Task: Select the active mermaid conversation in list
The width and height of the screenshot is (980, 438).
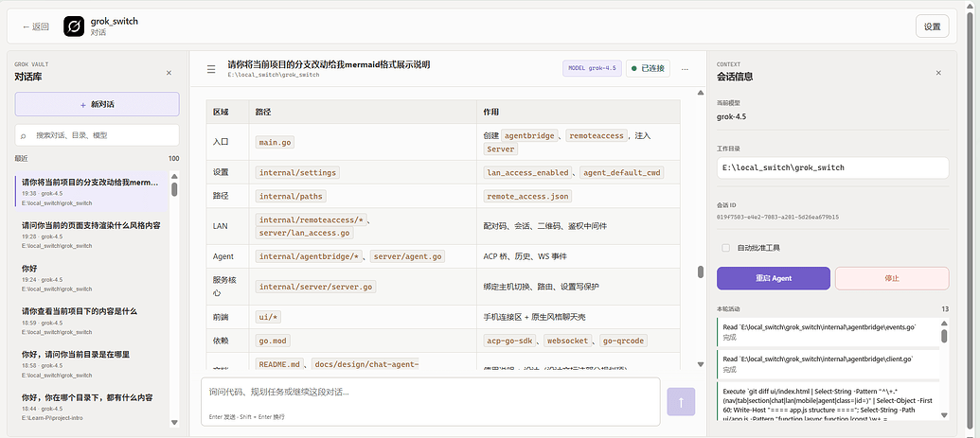Action: 91,192
